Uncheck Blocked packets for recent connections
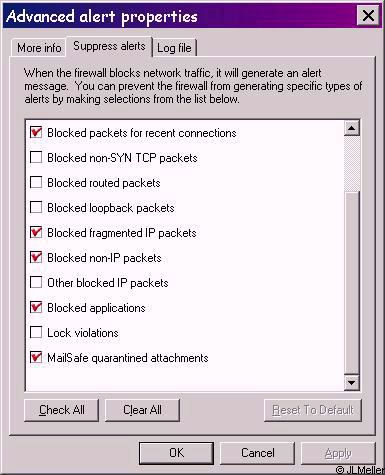385x475 pixels. pyautogui.click(x=36, y=132)
